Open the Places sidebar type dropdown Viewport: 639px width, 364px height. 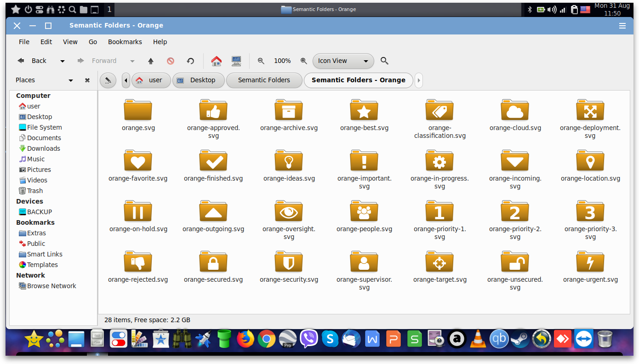pyautogui.click(x=71, y=80)
